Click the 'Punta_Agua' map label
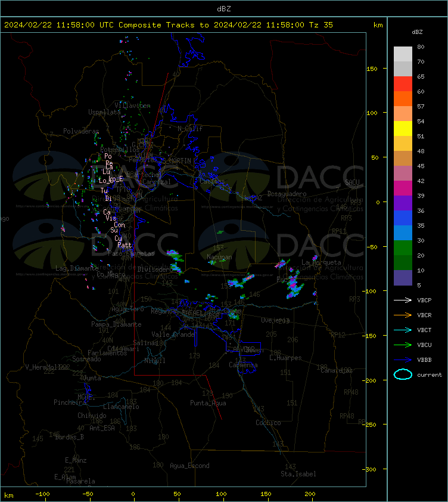 click(208, 403)
